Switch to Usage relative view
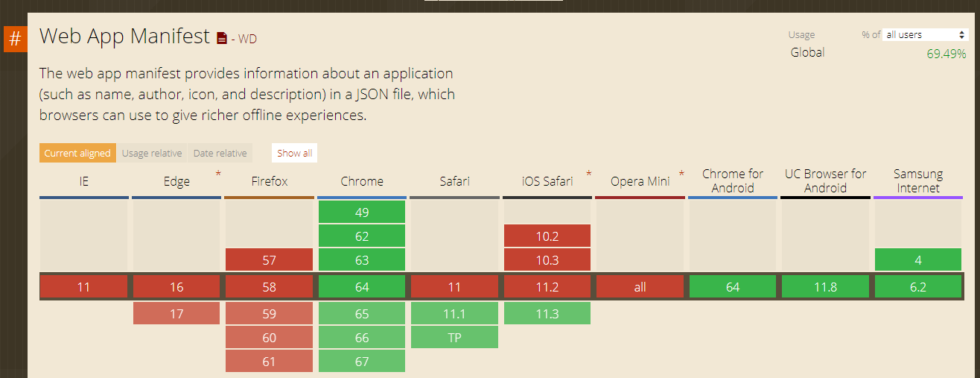This screenshot has width=980, height=378. coord(152,153)
